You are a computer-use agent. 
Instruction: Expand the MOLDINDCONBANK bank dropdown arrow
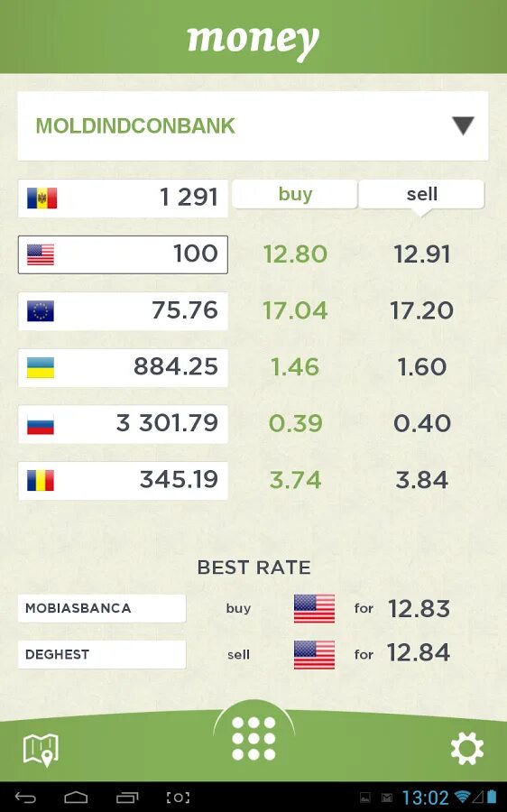pos(463,125)
